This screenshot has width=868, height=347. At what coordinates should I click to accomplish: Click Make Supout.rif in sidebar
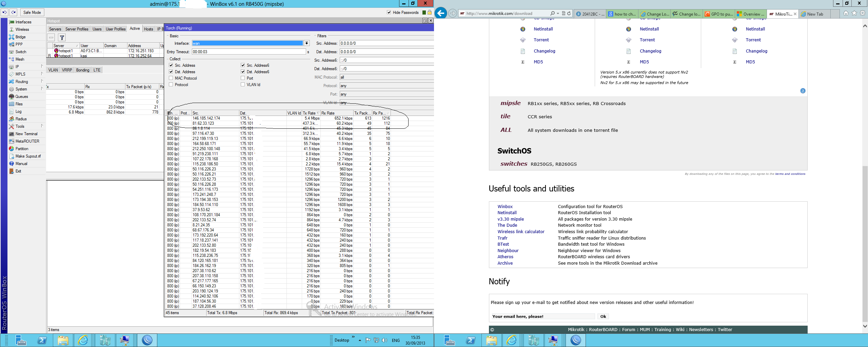28,156
